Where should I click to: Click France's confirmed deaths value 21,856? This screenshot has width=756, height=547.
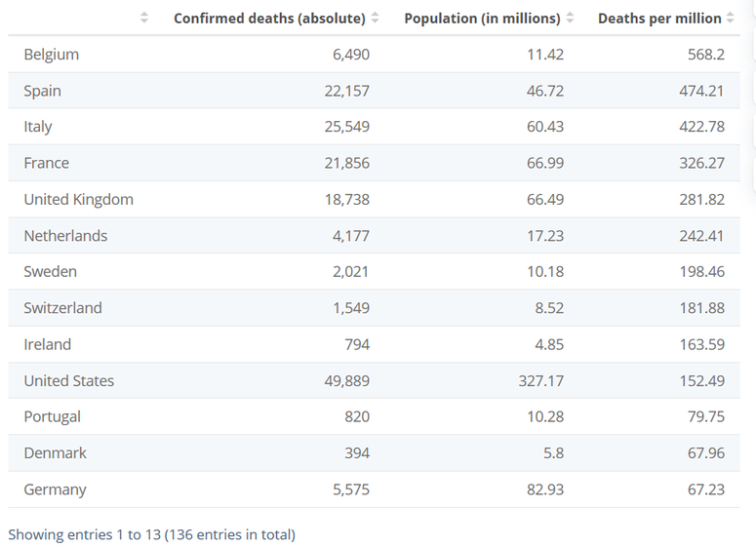tap(347, 163)
